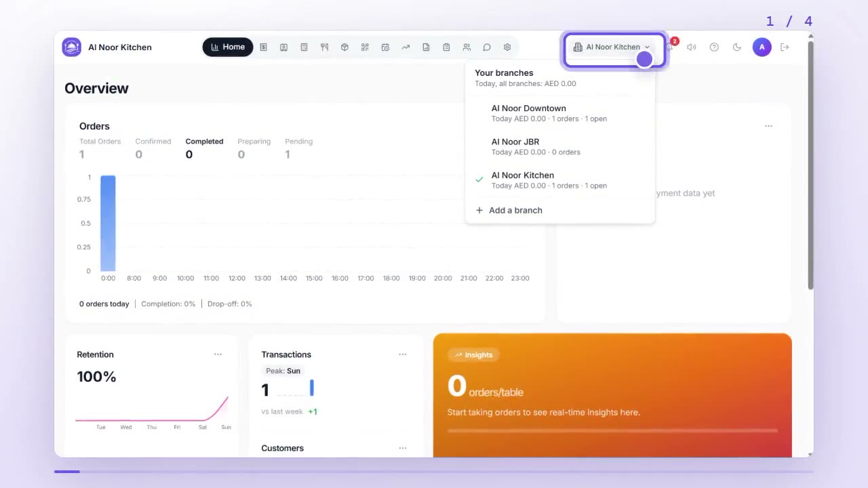Screen dimensions: 868x488
Task: Open the document chart reports icon
Action: (x=426, y=47)
